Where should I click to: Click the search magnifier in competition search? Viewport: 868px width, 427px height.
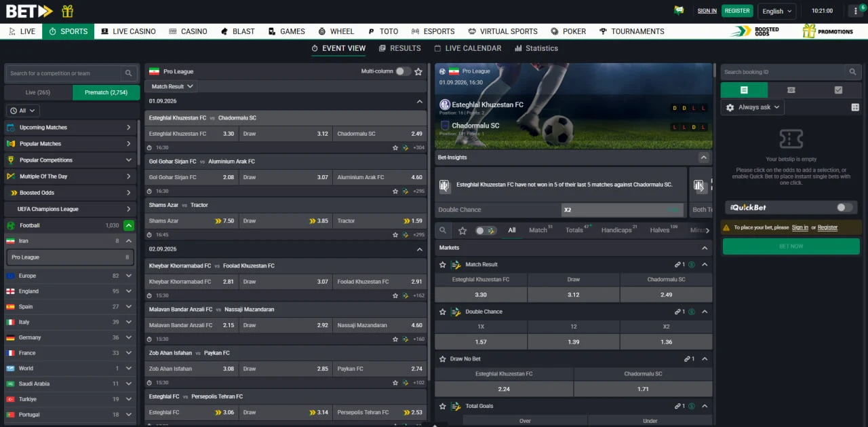tap(128, 73)
